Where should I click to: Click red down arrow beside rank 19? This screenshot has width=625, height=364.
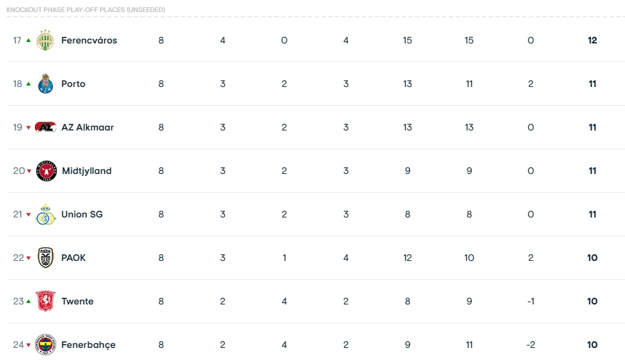tap(28, 127)
